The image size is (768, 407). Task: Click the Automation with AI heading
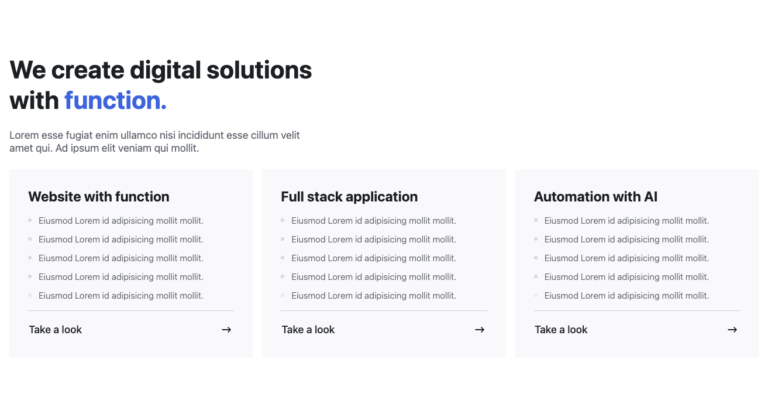pyautogui.click(x=596, y=197)
